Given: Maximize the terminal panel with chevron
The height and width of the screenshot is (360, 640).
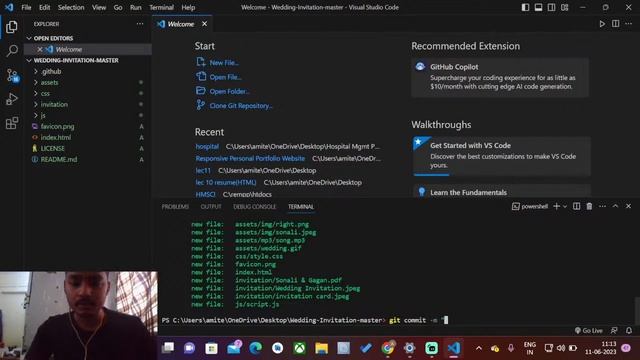Looking at the screenshot, I should [x=616, y=207].
